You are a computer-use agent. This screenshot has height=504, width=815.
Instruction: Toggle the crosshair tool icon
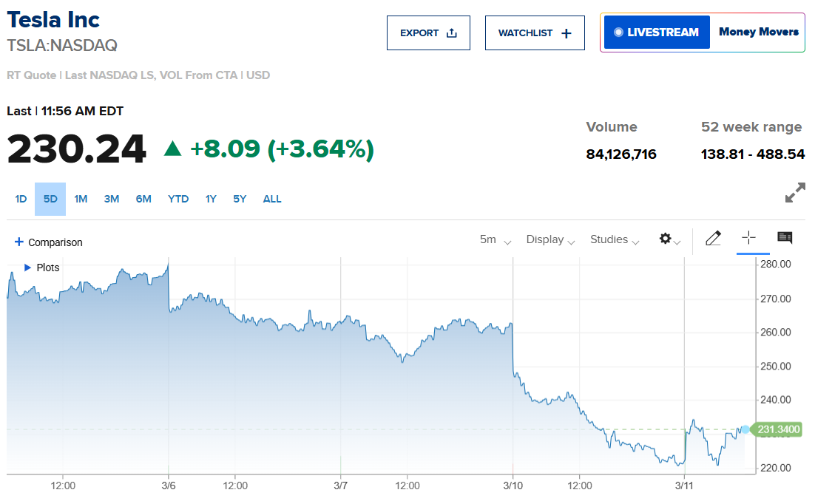tap(748, 237)
